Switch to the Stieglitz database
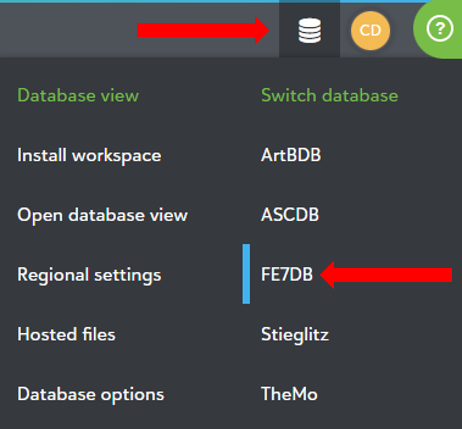This screenshot has width=462, height=429. point(295,335)
